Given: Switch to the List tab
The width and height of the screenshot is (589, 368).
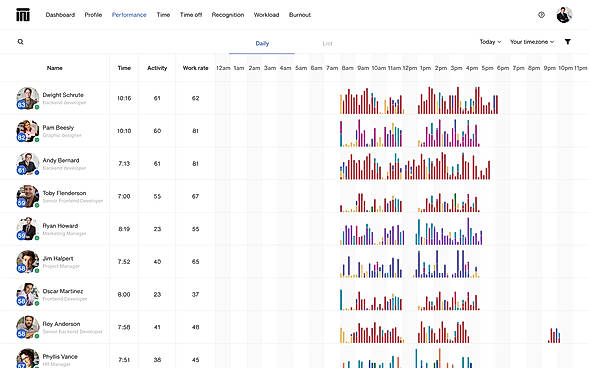Looking at the screenshot, I should click(x=327, y=44).
